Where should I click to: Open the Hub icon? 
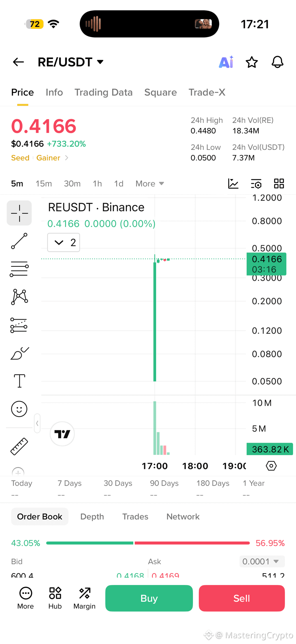pos(55,598)
